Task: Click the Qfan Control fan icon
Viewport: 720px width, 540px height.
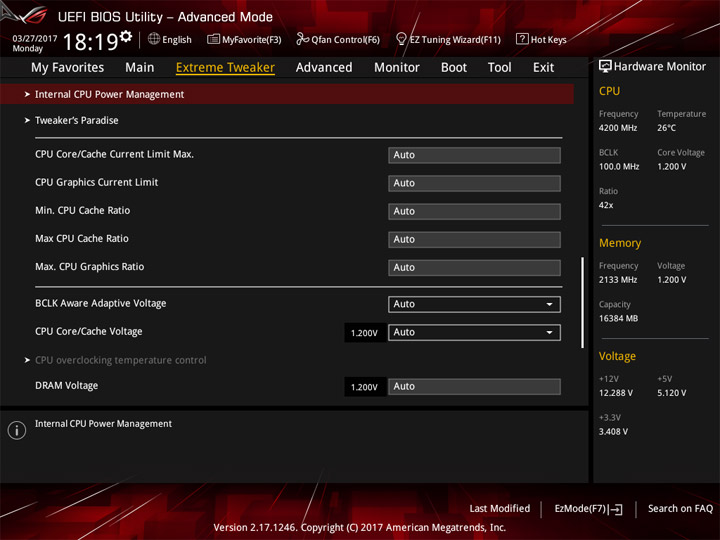Action: 302,39
